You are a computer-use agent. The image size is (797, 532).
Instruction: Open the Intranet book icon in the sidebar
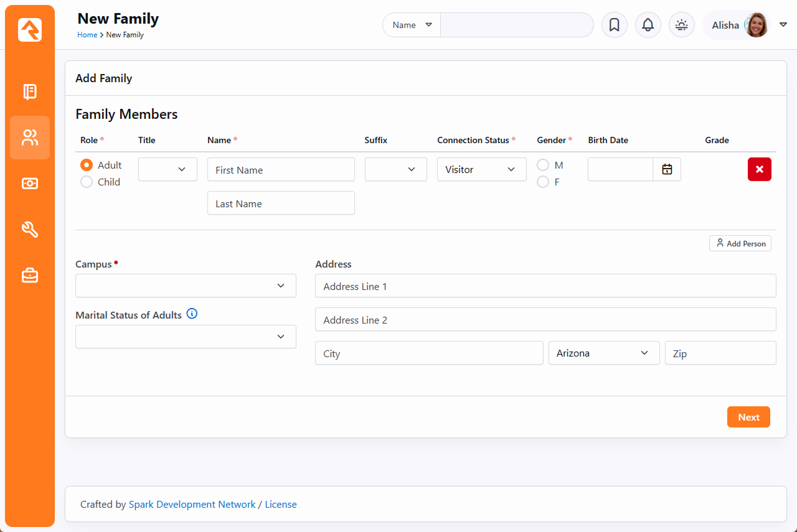tap(30, 92)
